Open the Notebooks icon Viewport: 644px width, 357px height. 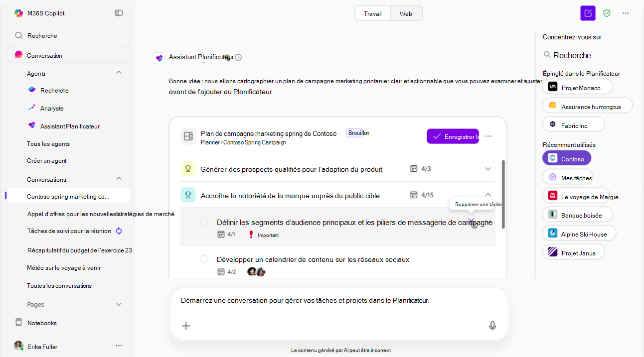click(x=19, y=323)
